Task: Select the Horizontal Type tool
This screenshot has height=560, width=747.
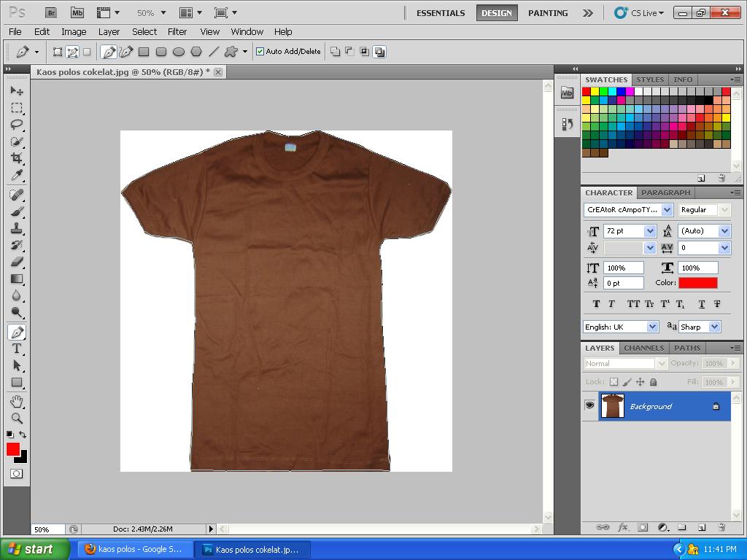Action: [x=17, y=349]
